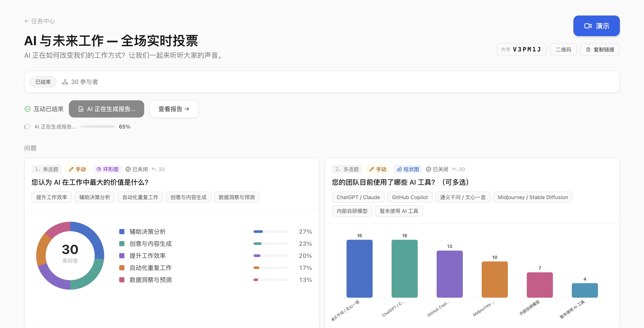
Task: Click the small blue bar valued 4
Action: (x=585, y=291)
